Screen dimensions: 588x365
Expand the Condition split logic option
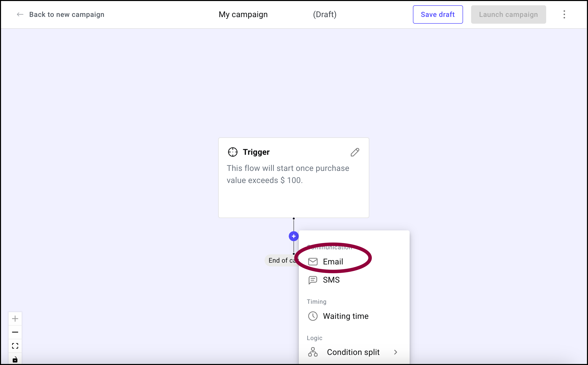click(x=396, y=352)
